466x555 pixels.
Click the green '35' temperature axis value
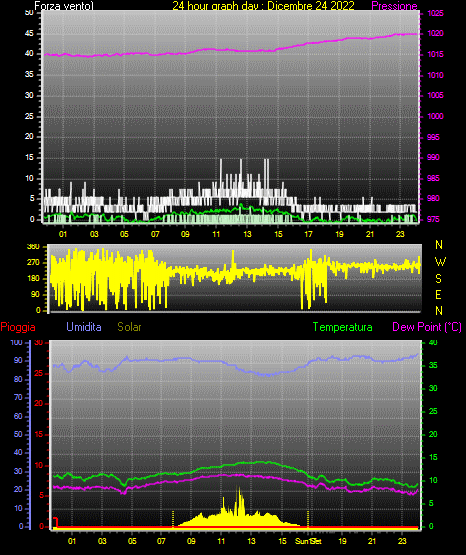[433, 366]
